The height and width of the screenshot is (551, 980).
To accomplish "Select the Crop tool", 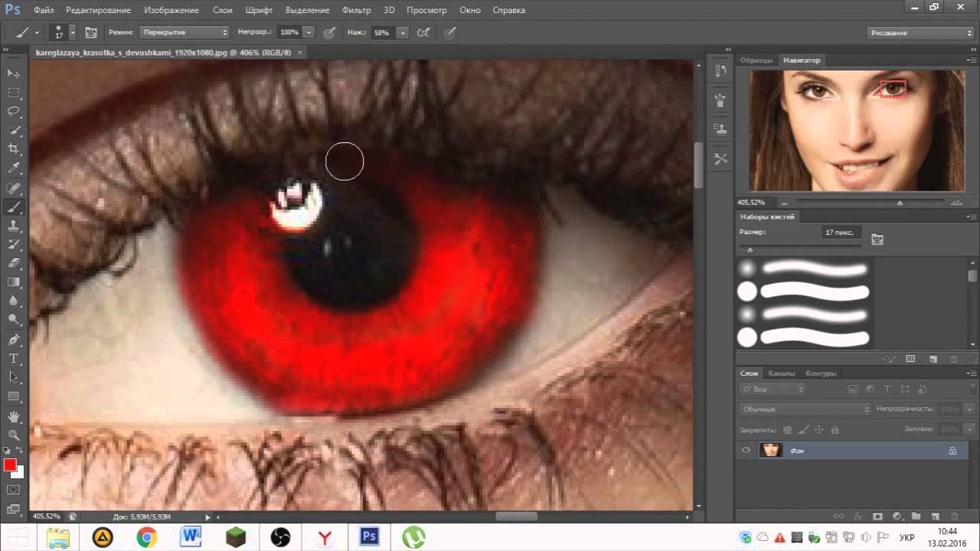I will click(14, 149).
